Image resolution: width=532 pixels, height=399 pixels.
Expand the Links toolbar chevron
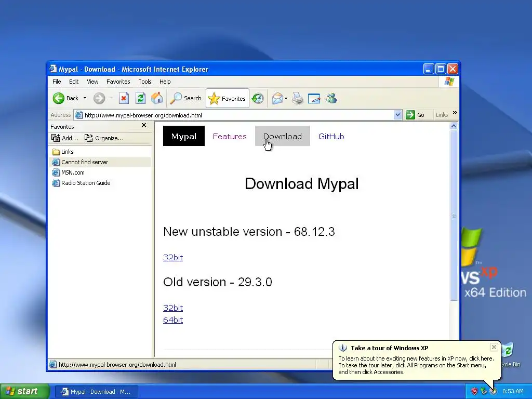455,113
